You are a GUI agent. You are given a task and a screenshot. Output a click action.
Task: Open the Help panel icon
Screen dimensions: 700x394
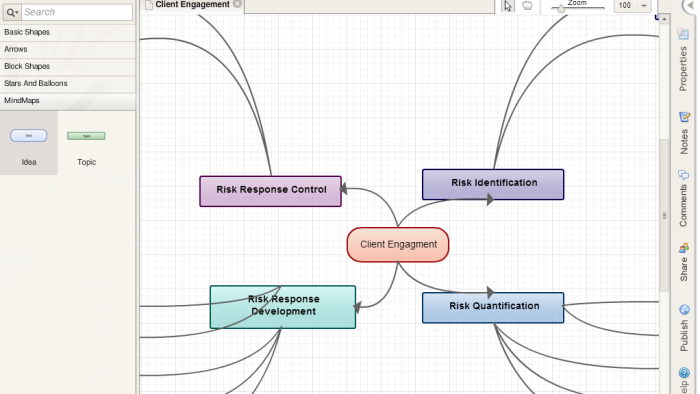684,373
